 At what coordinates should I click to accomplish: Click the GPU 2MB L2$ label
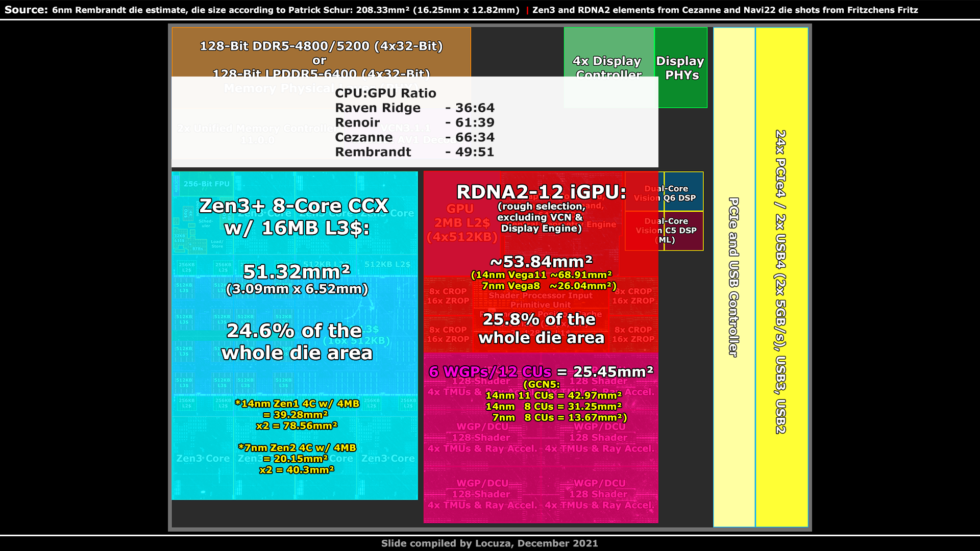click(x=461, y=223)
